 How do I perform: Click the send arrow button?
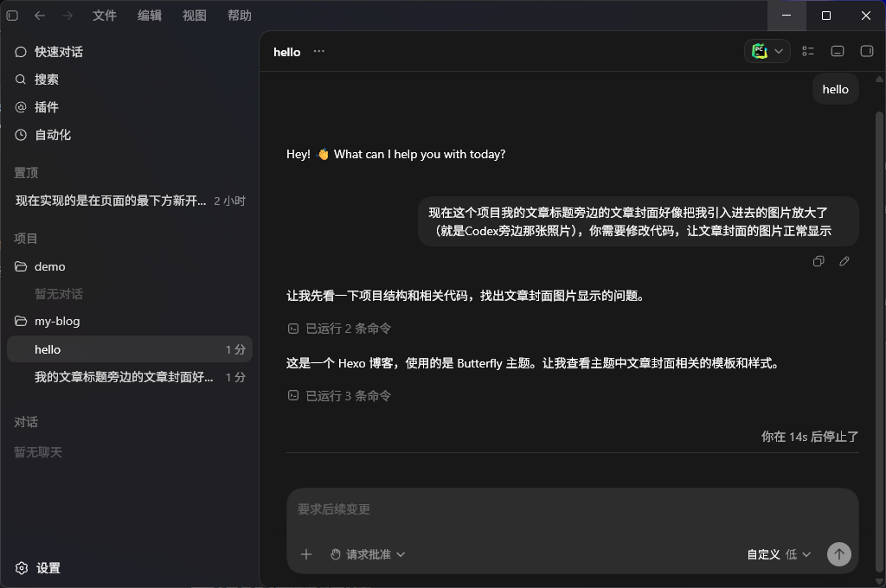(x=839, y=554)
